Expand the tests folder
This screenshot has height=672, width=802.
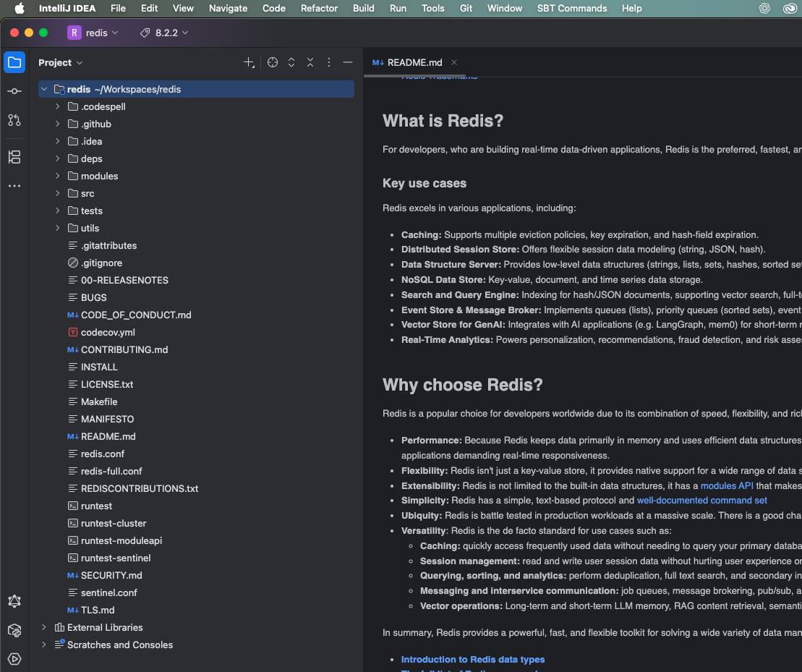[58, 210]
